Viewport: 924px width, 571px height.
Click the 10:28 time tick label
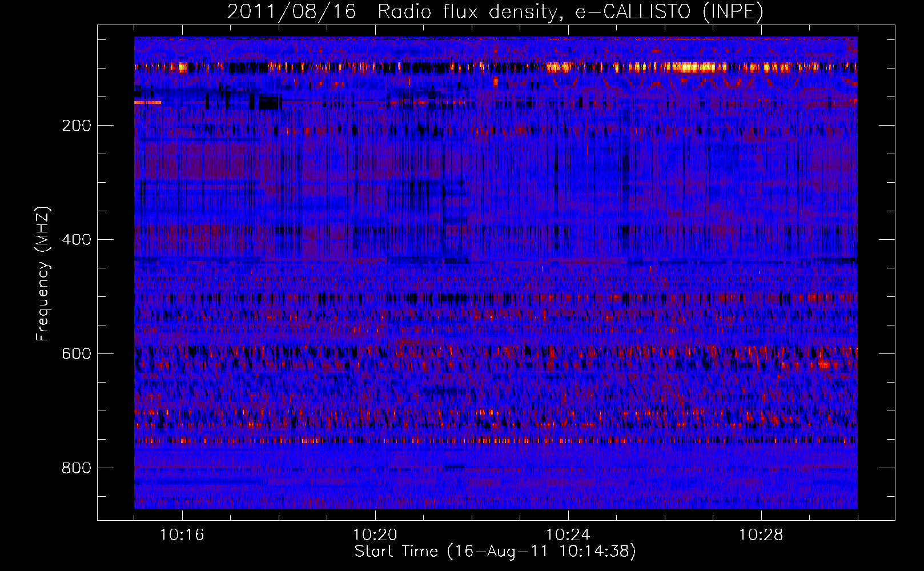point(761,535)
